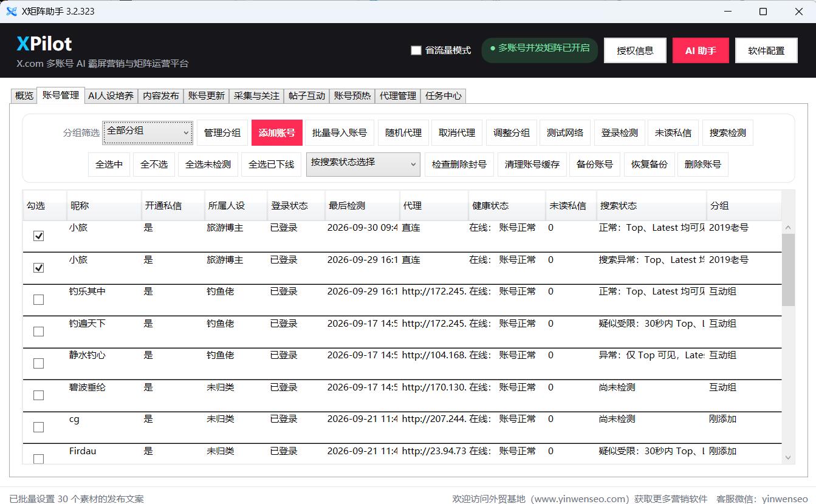Tick the checkbox for 钓乐其中
This screenshot has height=504, width=816.
tap(38, 299)
